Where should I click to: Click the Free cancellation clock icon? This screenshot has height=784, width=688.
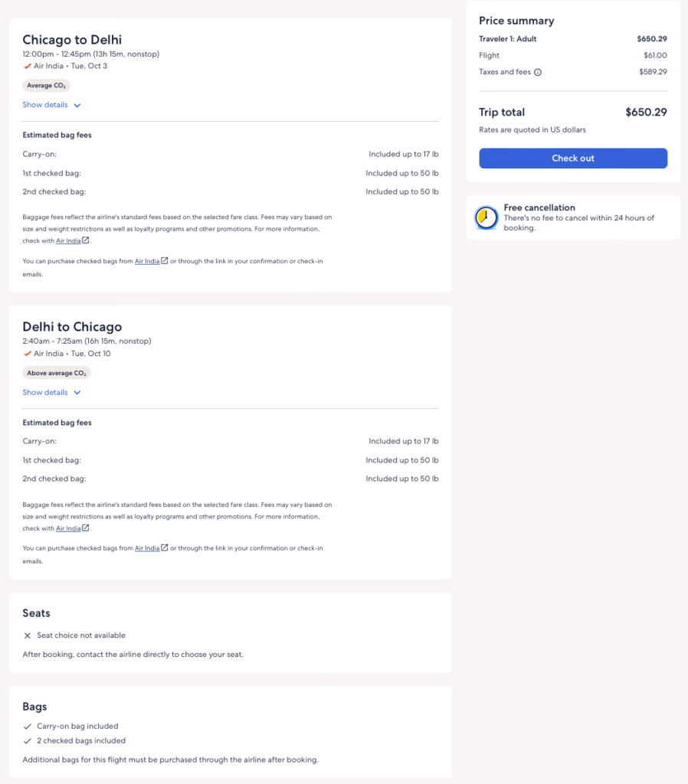click(x=486, y=218)
